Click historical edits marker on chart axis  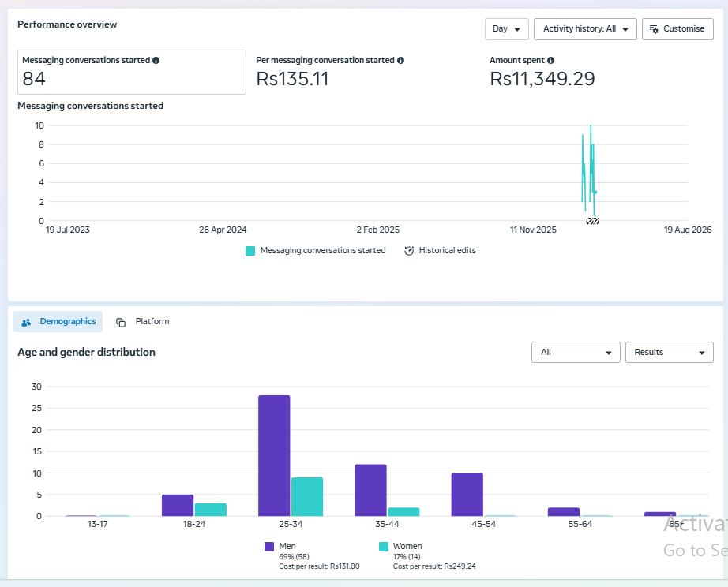pos(592,221)
